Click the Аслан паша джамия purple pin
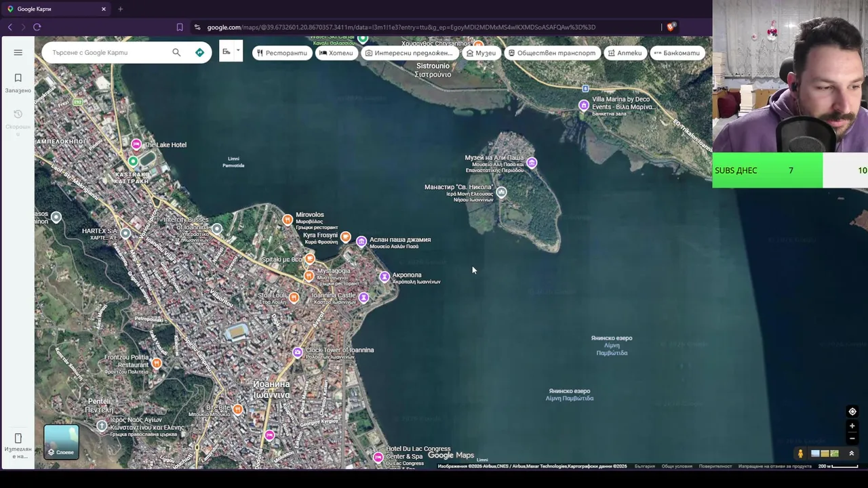 (361, 241)
